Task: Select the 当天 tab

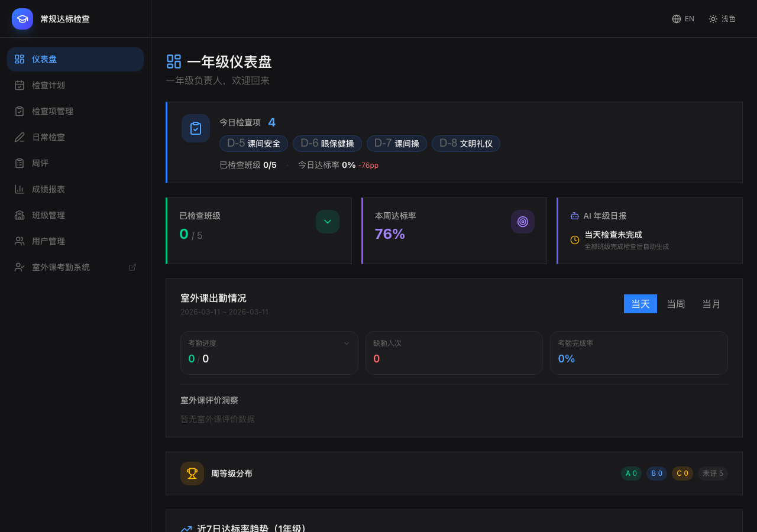Action: [640, 304]
